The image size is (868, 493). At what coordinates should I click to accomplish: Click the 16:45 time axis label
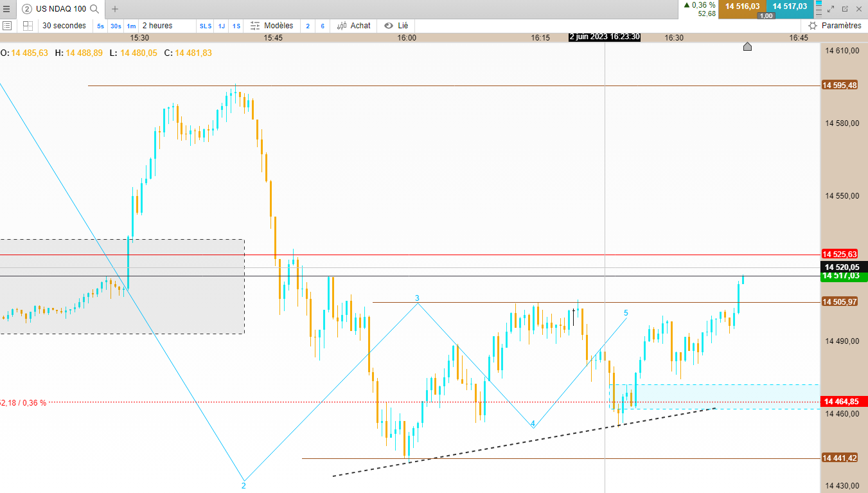tap(799, 37)
